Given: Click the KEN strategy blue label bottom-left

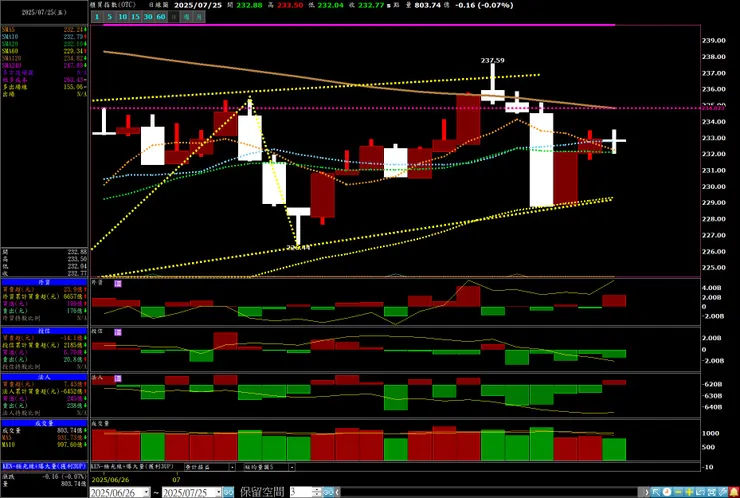Looking at the screenshot, I should click(x=44, y=466).
